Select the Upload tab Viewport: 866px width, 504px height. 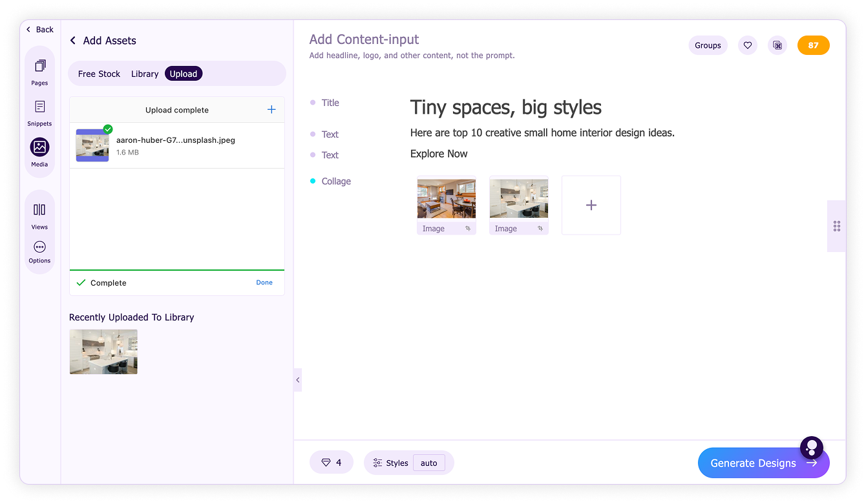coord(184,74)
